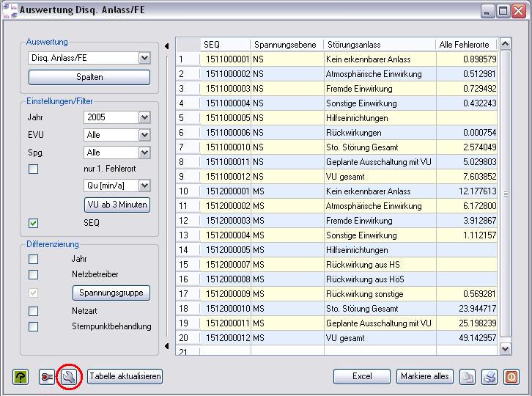This screenshot has height=396, width=532.
Task: Click top-left black arrow beside table
Action: point(167,45)
